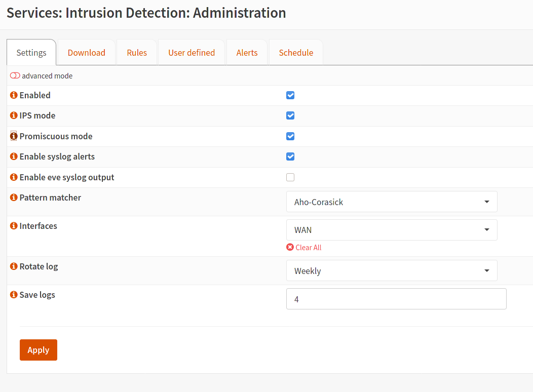
Task: Click info icon beside Enable syslog alerts
Action: (14, 156)
